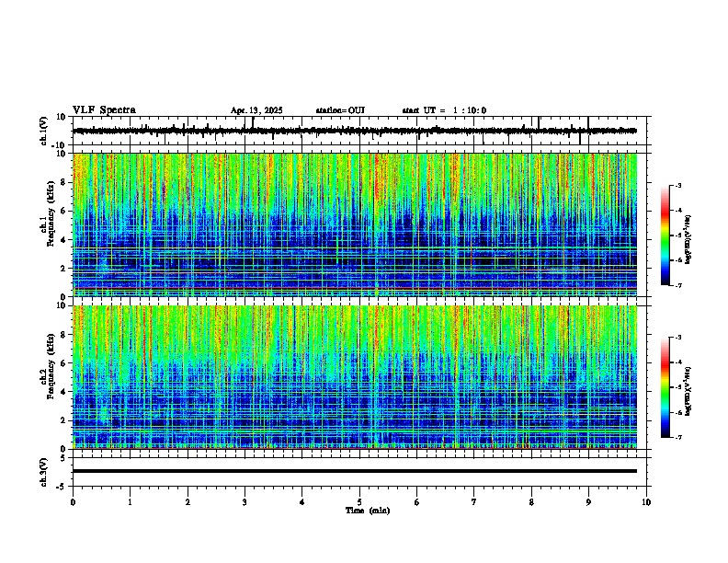Click the "-7" tick on ch.1 color bar
Screen dimensions: 728x563
click(677, 286)
